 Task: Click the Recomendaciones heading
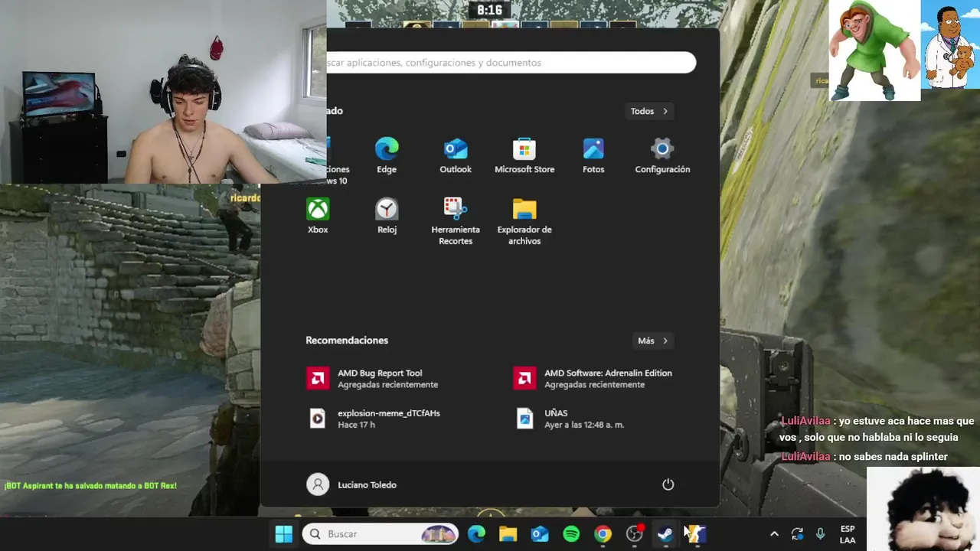(347, 341)
